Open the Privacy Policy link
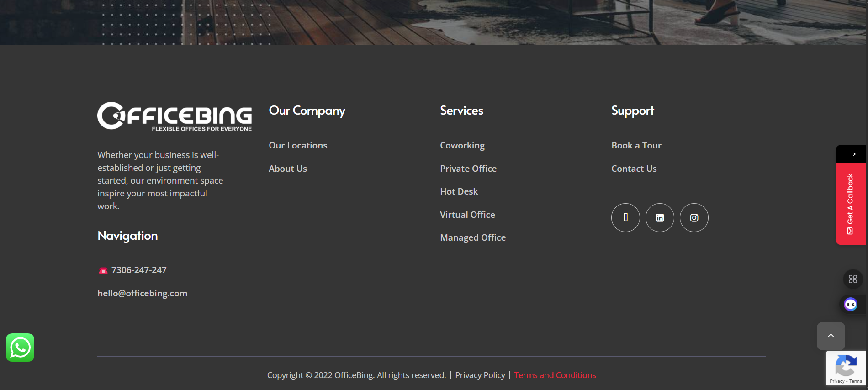 [x=480, y=375]
